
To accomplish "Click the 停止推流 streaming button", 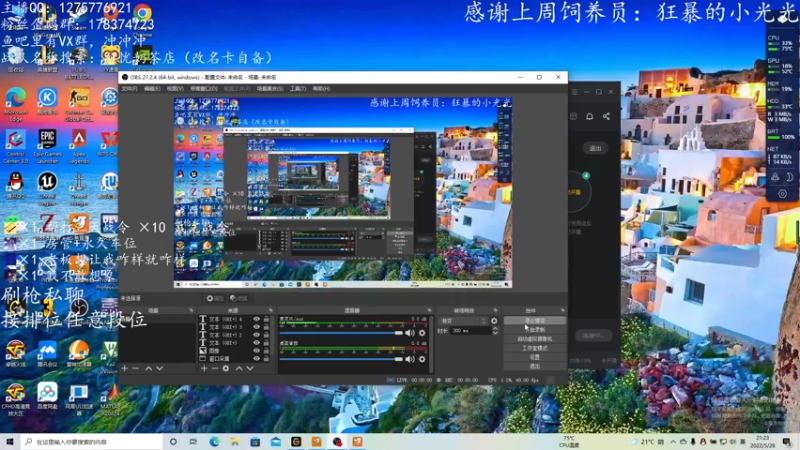I will click(x=535, y=320).
